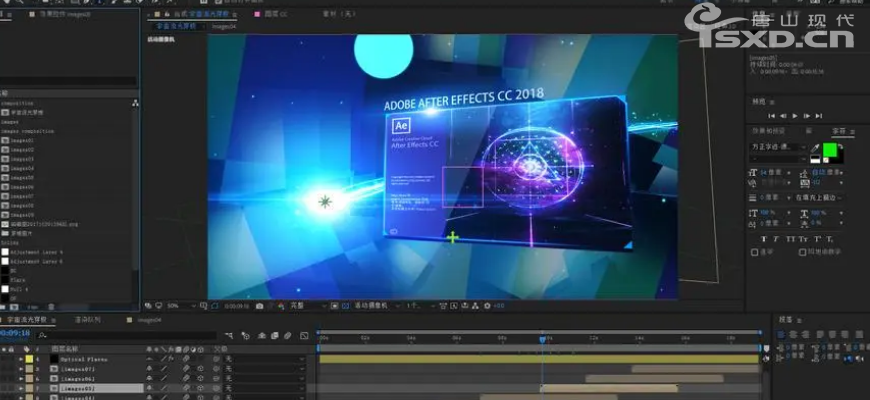Screen dimensions: 870x400
Task: Switch to the 字符 panel tab
Action: 838,131
